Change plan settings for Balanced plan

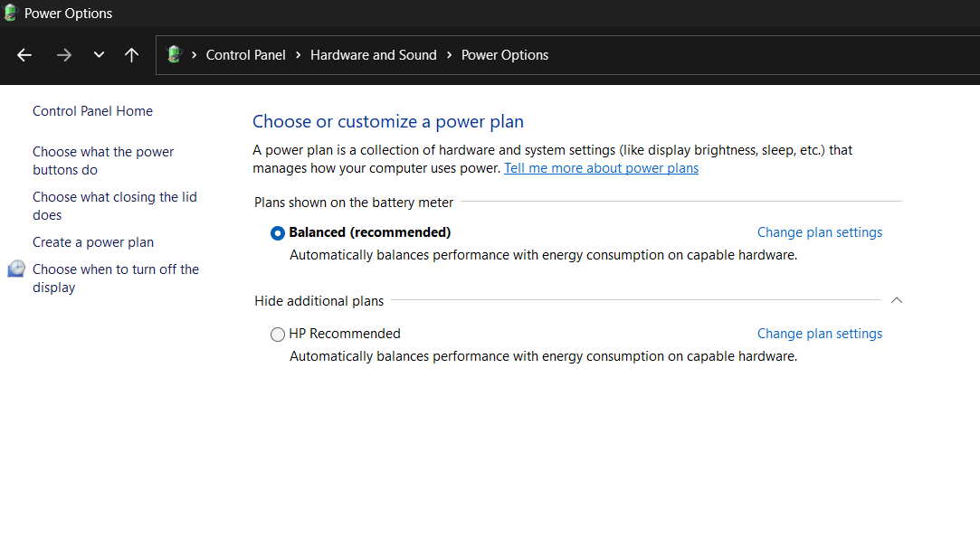pyautogui.click(x=819, y=232)
